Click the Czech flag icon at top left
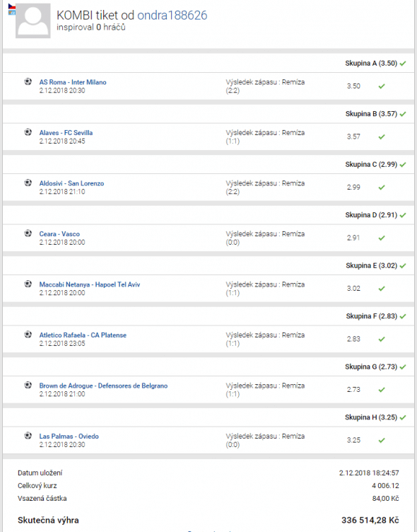 coord(12,6)
